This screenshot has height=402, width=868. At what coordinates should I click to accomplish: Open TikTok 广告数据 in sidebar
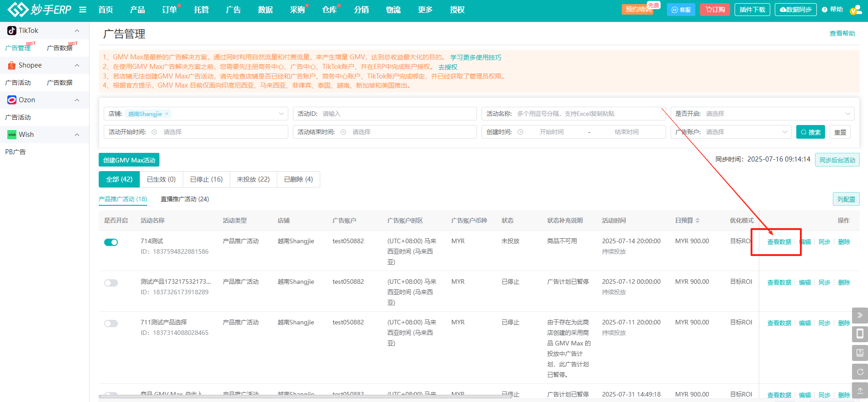point(59,48)
